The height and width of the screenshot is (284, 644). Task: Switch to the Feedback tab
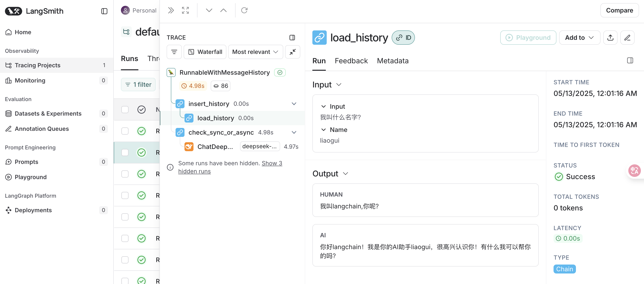pos(351,61)
